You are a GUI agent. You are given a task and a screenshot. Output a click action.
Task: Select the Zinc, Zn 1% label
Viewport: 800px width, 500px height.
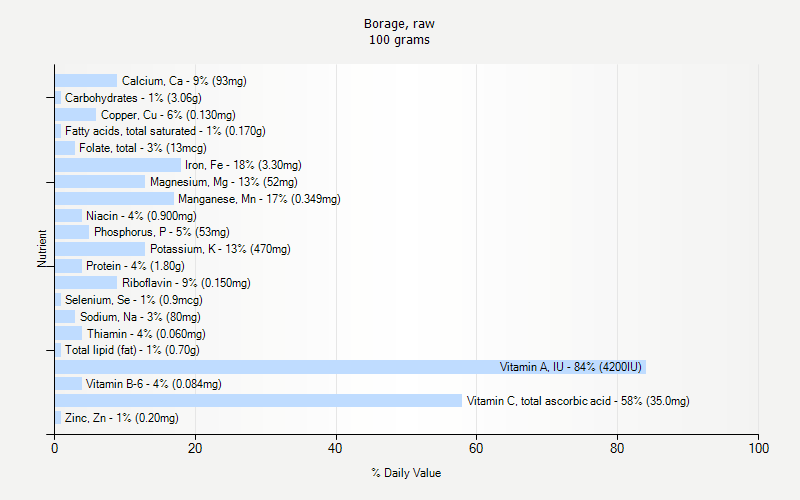pyautogui.click(x=121, y=418)
